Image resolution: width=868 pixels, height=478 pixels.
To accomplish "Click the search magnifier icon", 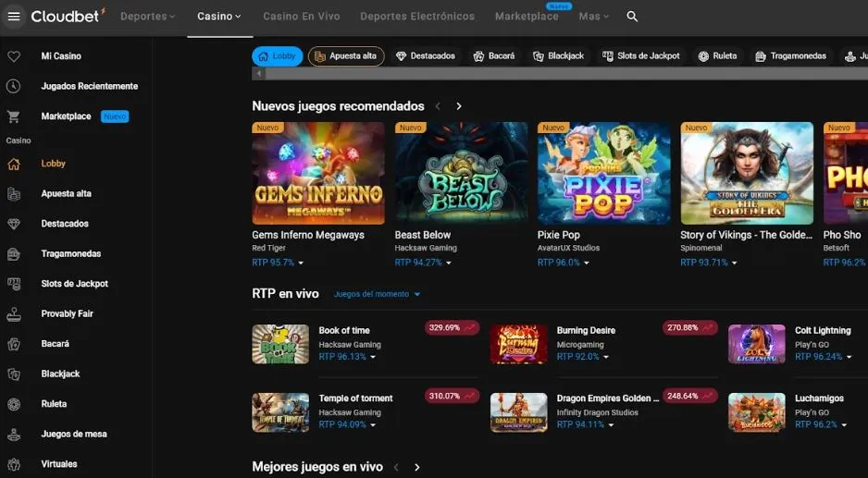I will click(x=632, y=17).
